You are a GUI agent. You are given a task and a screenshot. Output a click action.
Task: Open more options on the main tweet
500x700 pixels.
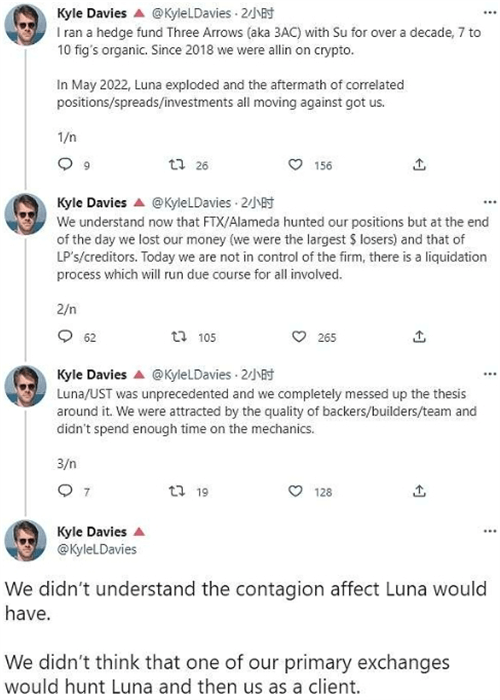click(x=490, y=531)
